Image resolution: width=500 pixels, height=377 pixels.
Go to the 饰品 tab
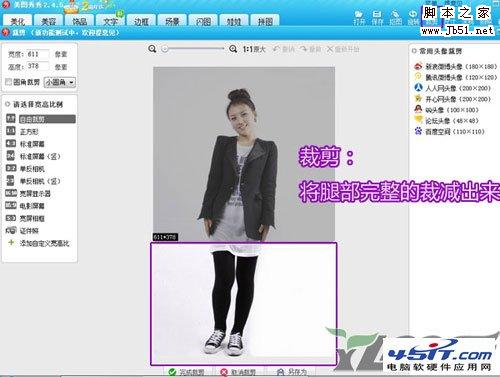tap(79, 21)
